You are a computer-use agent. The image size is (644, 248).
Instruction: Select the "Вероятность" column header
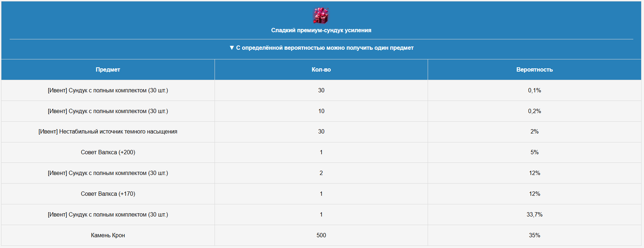click(535, 70)
